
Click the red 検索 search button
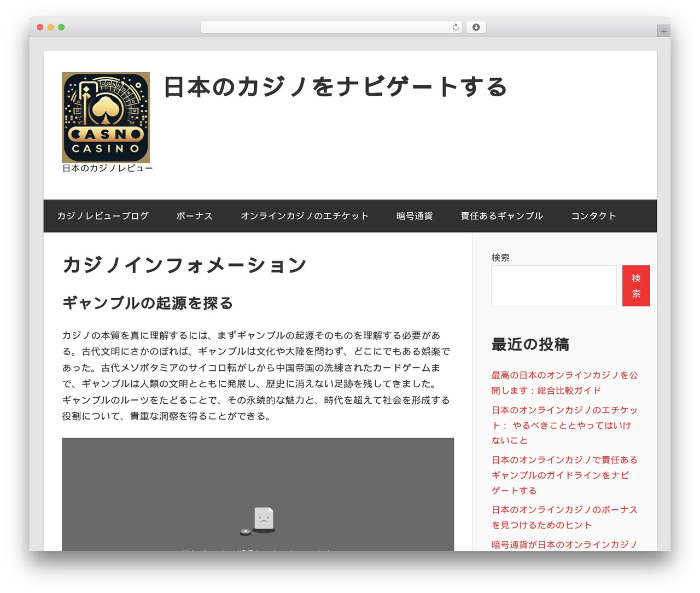click(x=636, y=286)
